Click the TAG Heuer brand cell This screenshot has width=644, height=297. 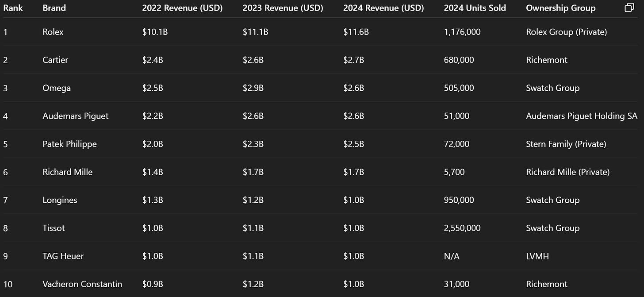(x=63, y=256)
